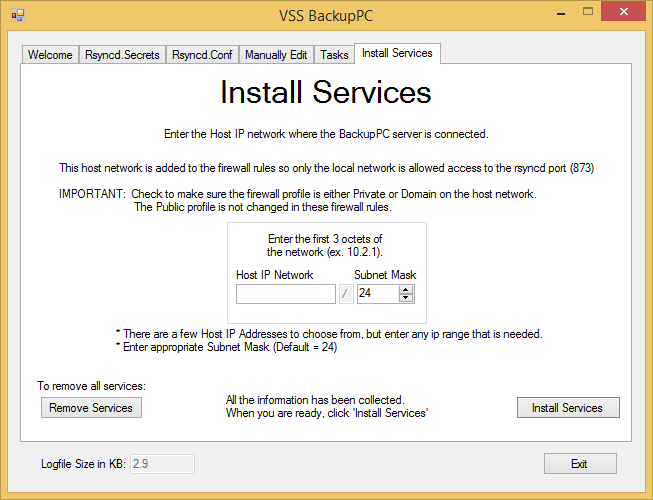
Task: Go to the Manually Edit tab
Action: (x=276, y=55)
